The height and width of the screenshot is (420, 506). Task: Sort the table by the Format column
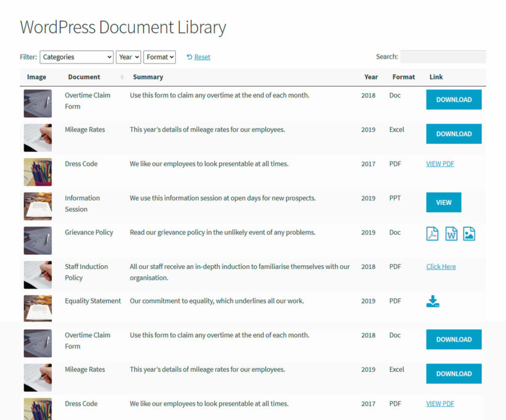404,76
